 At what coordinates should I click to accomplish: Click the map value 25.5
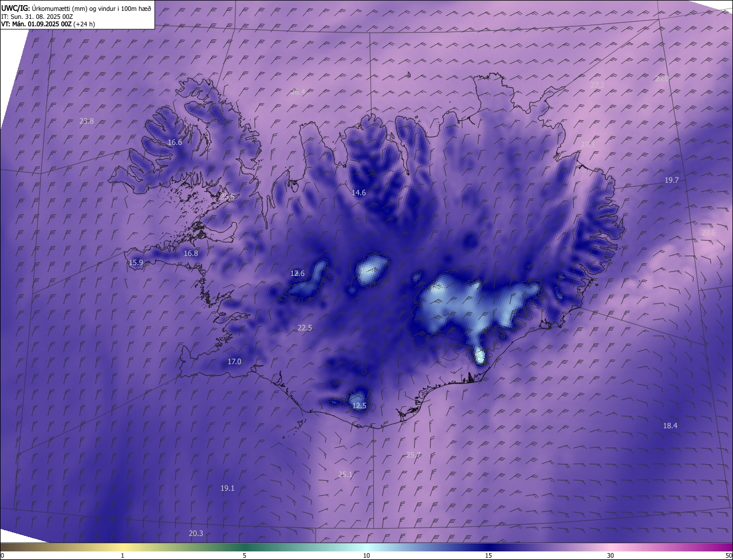(x=228, y=197)
